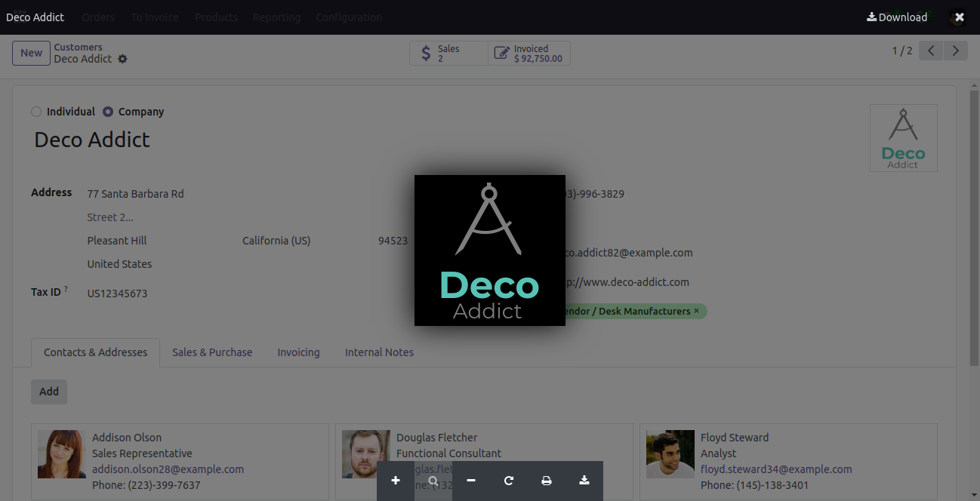
Task: Click the email addict82@example.com field
Action: [629, 253]
